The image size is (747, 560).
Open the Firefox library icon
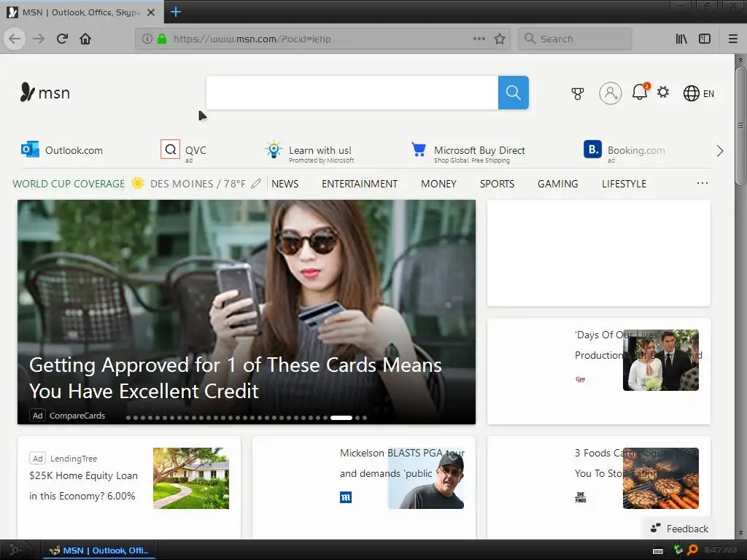coord(681,39)
